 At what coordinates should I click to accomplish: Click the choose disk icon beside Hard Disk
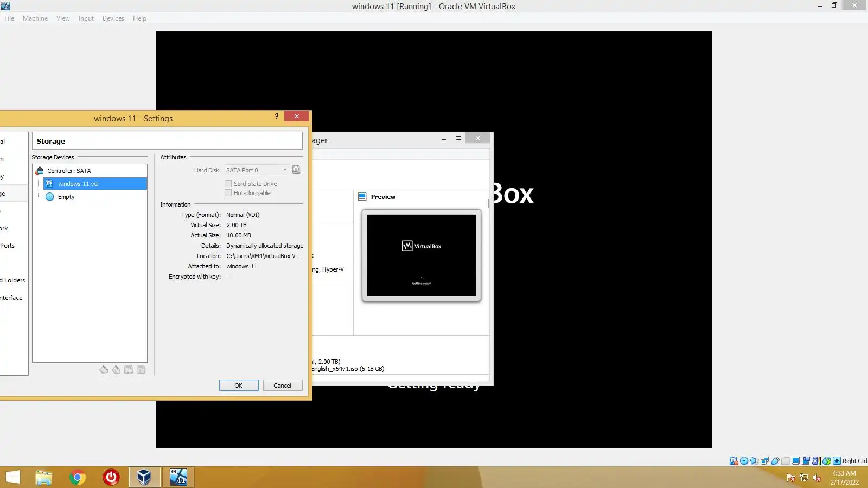point(296,170)
